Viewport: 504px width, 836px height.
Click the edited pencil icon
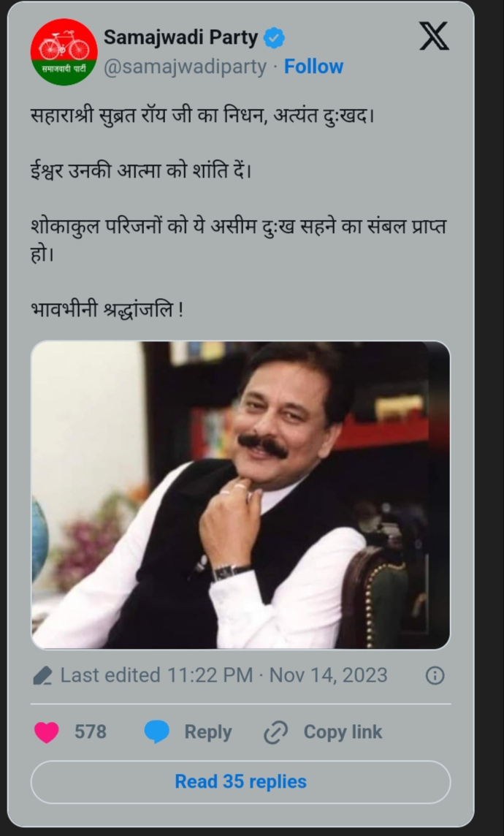42,675
